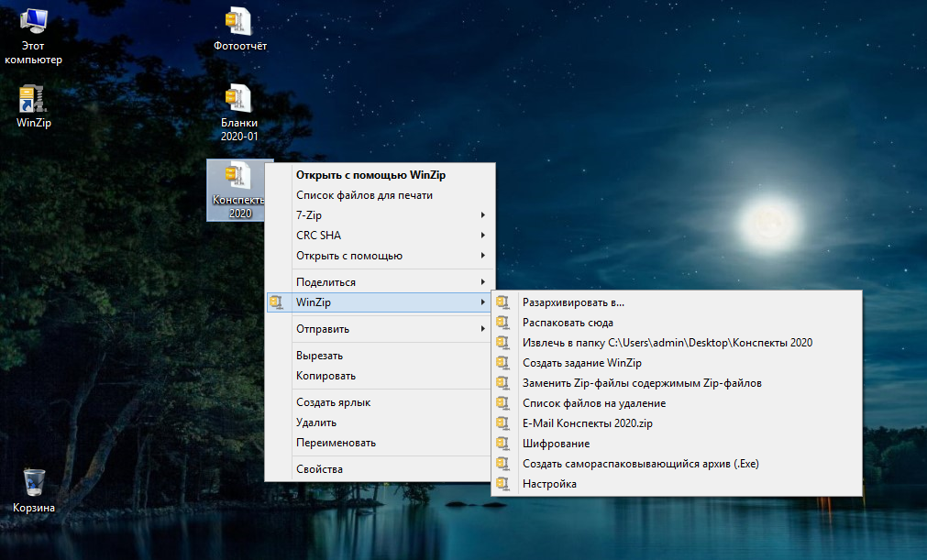Open the 7-Zip menu entry
Screen dimensions: 927x560
(379, 215)
